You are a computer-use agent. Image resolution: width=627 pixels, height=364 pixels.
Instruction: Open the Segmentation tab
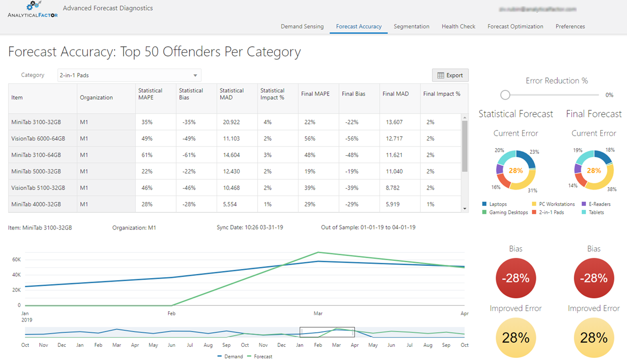click(411, 26)
